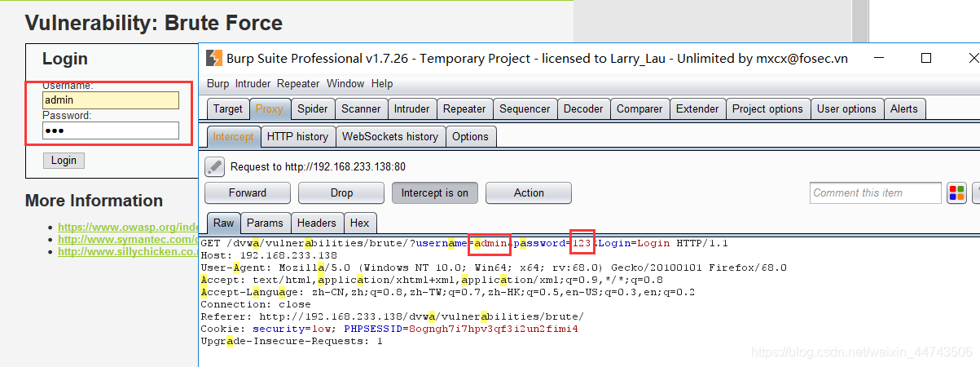The height and width of the screenshot is (367, 980).
Task: Click the Referer header line
Action: pos(392,316)
